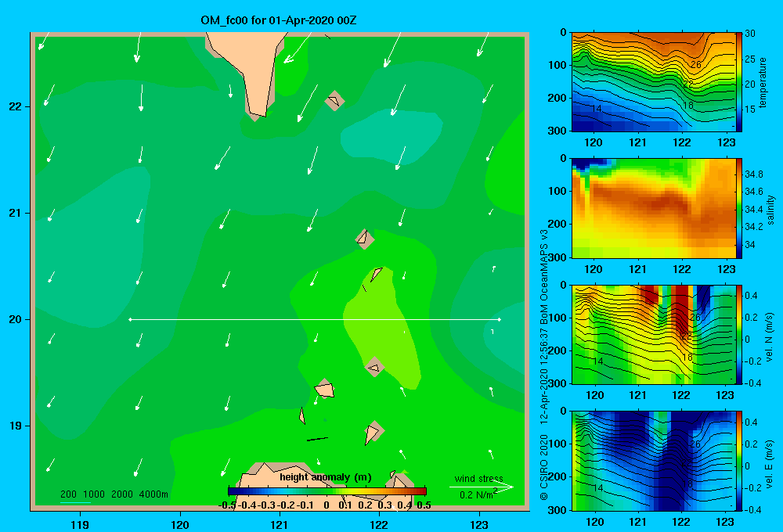Click the vel. N panel's color scale bar

tap(738, 335)
